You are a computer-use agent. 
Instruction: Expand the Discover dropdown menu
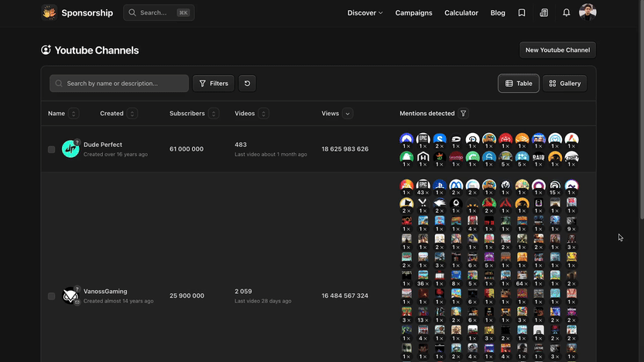point(365,12)
